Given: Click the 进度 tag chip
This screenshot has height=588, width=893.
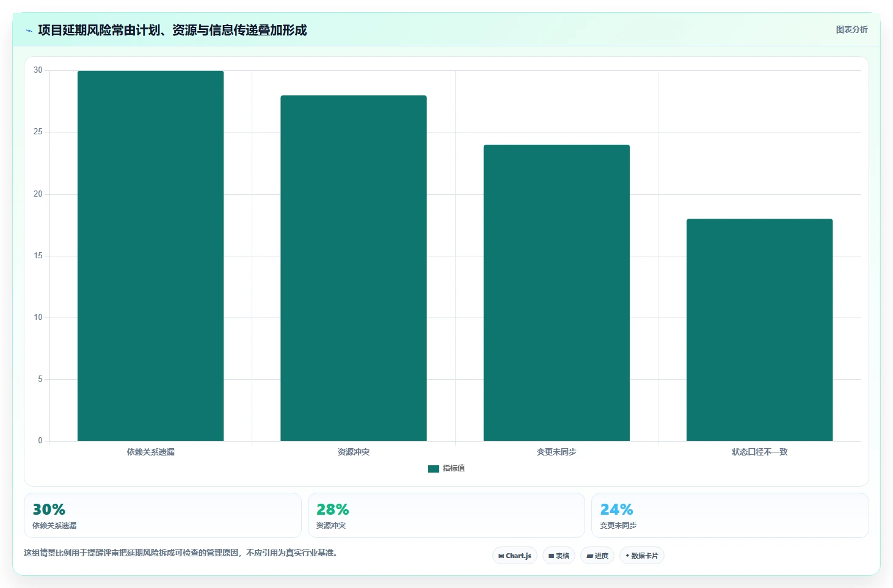Looking at the screenshot, I should click(597, 556).
